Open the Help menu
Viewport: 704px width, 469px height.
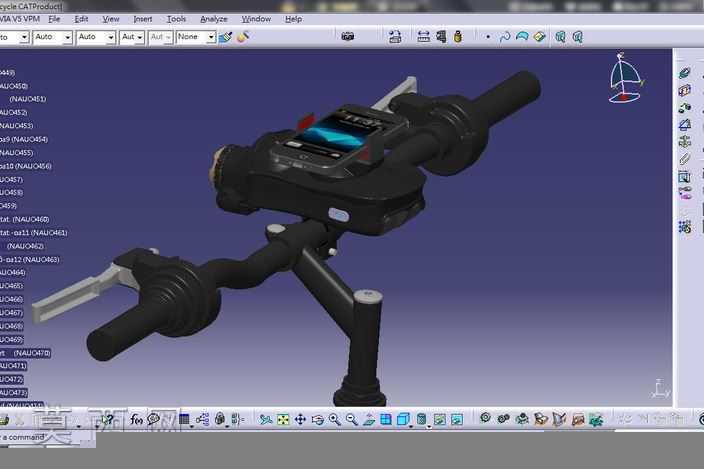pyautogui.click(x=293, y=19)
